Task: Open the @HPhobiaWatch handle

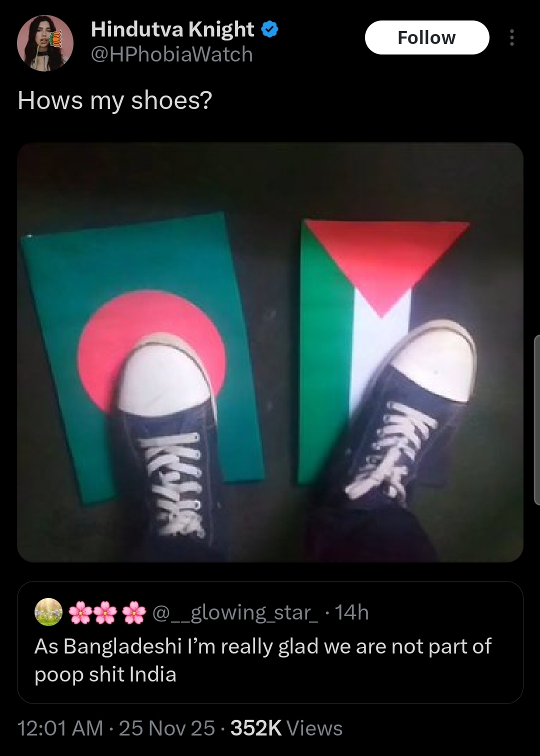Action: pyautogui.click(x=172, y=54)
